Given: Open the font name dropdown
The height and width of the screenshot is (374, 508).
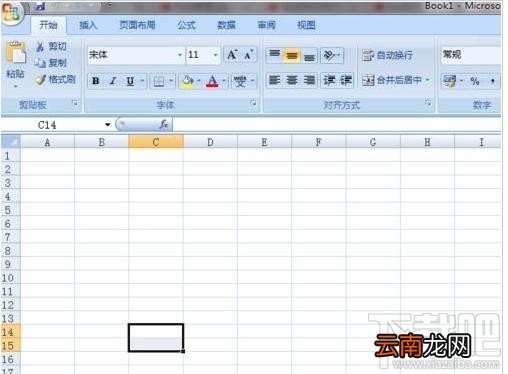Looking at the screenshot, I should [x=180, y=55].
